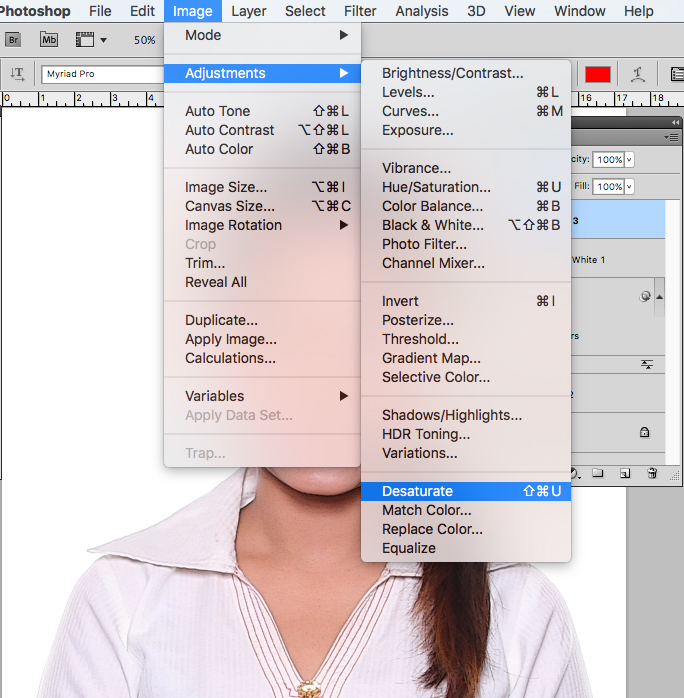
Task: Open Mini Bridge with the Mb icon
Action: [x=49, y=40]
